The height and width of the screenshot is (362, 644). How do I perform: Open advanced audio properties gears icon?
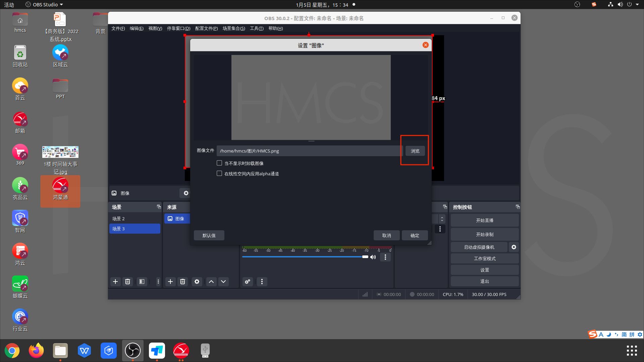tap(248, 282)
